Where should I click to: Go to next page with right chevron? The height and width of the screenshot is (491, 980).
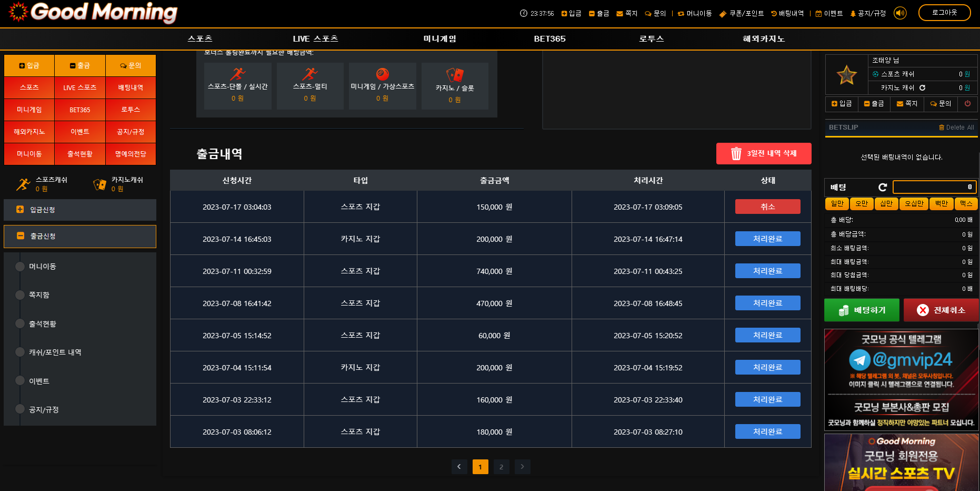click(522, 467)
